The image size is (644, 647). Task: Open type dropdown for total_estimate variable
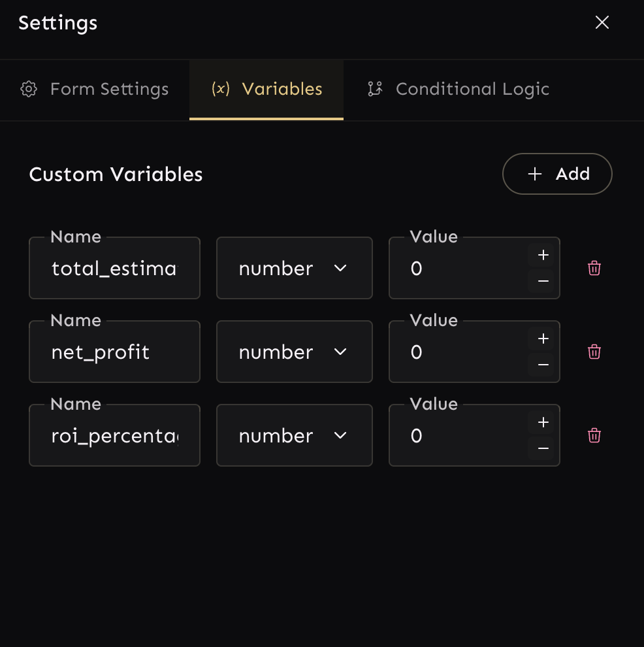294,268
